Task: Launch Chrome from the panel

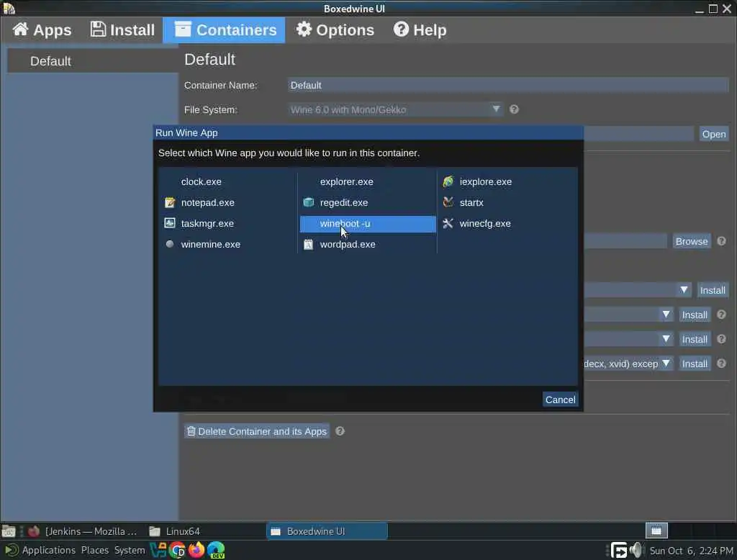Action: 178,550
